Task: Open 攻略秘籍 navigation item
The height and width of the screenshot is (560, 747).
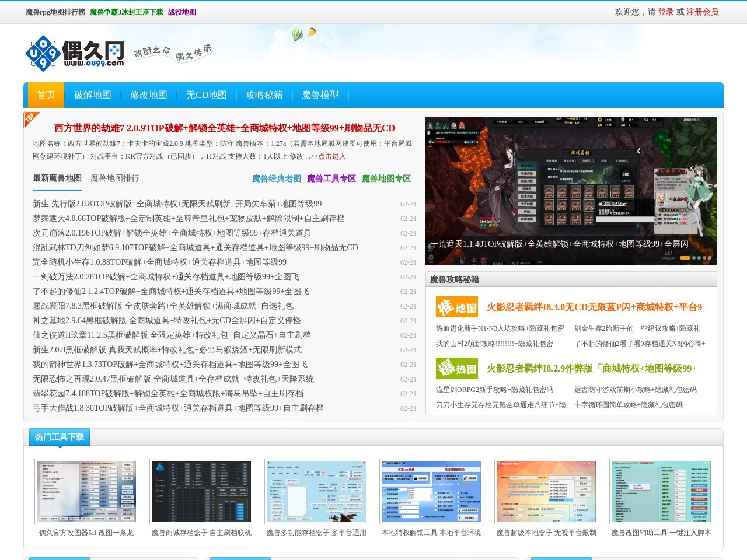Action: coord(264,95)
